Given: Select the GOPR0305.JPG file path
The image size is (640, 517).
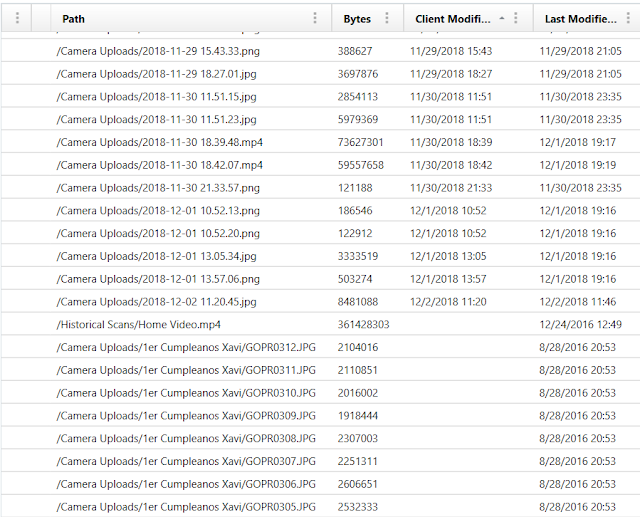Looking at the screenshot, I should tap(186, 507).
